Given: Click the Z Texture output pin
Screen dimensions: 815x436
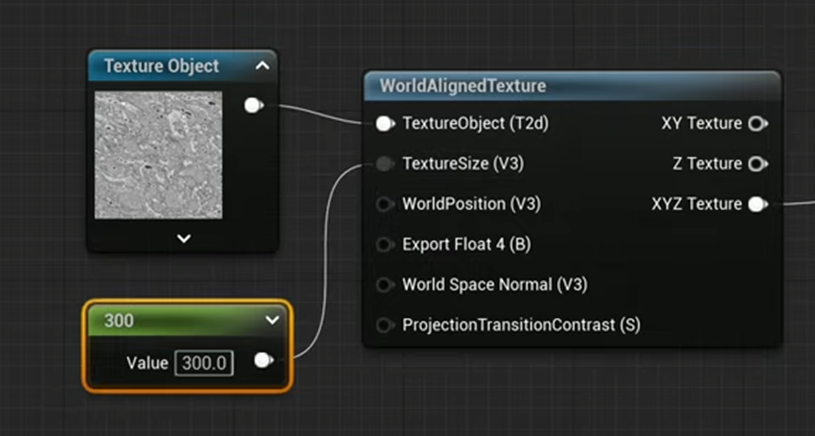Looking at the screenshot, I should click(x=758, y=164).
